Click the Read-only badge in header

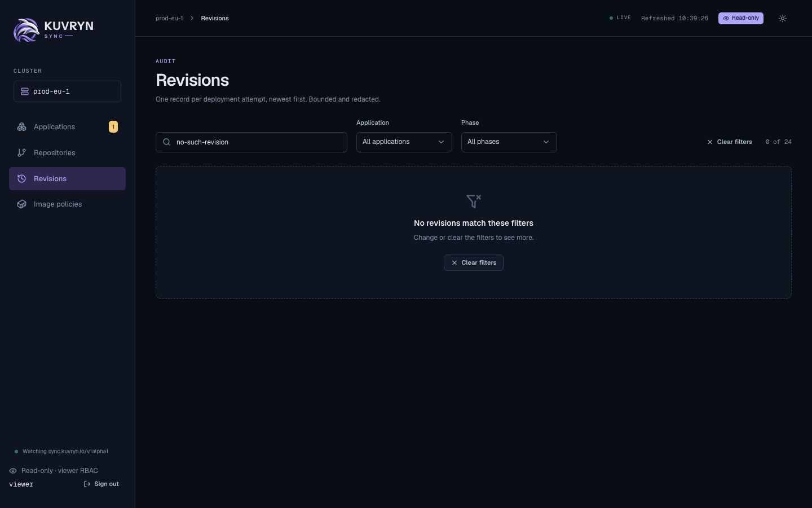(x=741, y=18)
